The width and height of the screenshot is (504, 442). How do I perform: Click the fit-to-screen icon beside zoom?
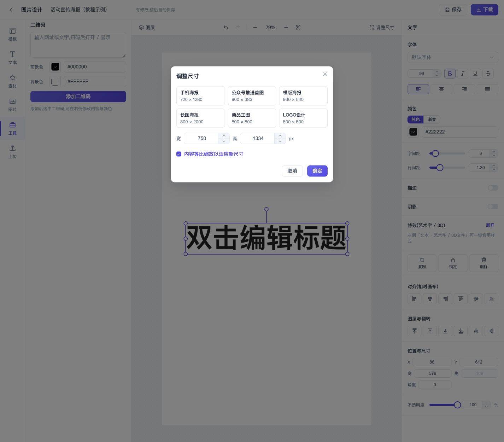[x=298, y=27]
